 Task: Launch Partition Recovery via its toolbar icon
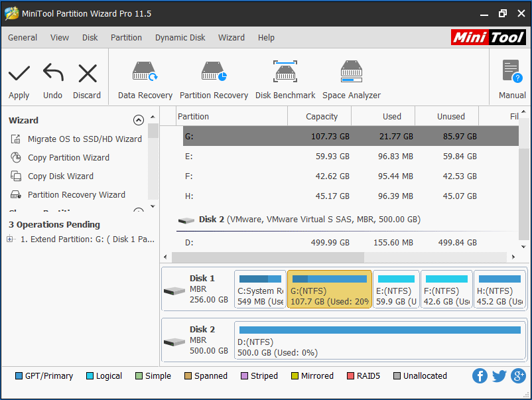click(x=214, y=71)
